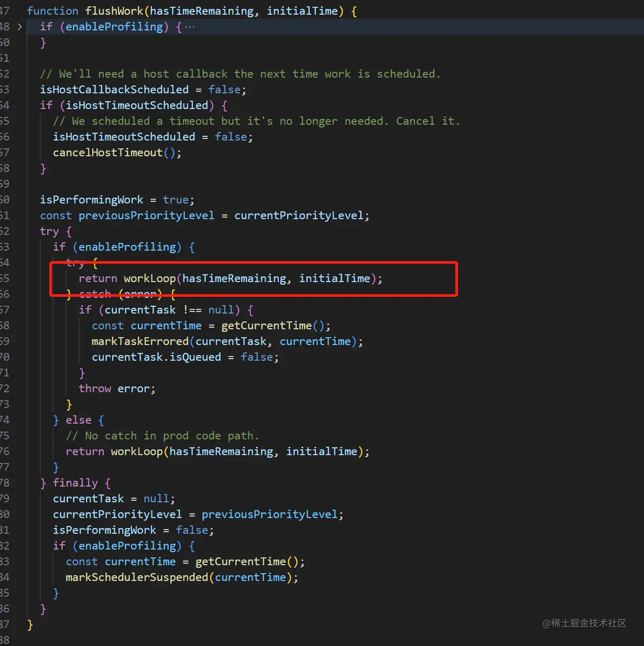Click the '} else {' line
Screen dimensions: 644x646
click(78, 420)
